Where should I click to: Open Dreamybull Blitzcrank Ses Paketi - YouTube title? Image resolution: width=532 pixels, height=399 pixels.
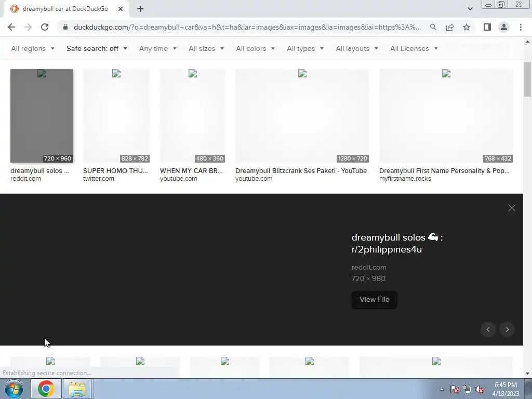tap(301, 170)
